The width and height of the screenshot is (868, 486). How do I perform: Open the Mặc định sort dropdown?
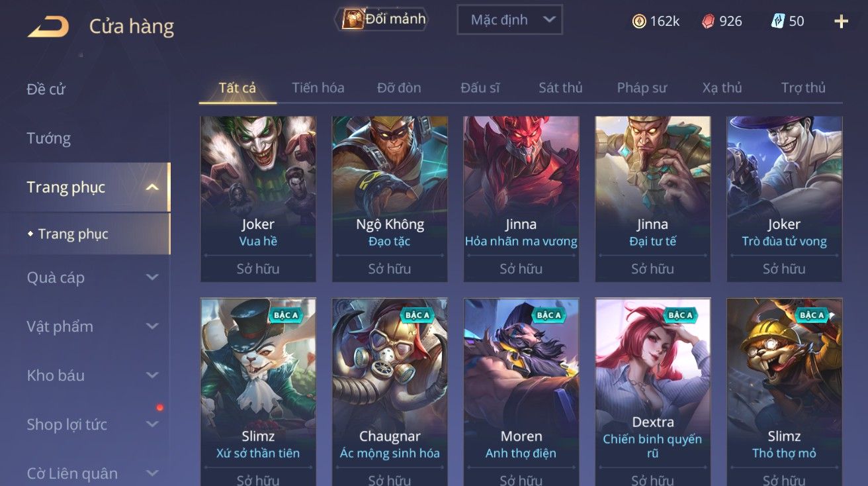point(509,20)
